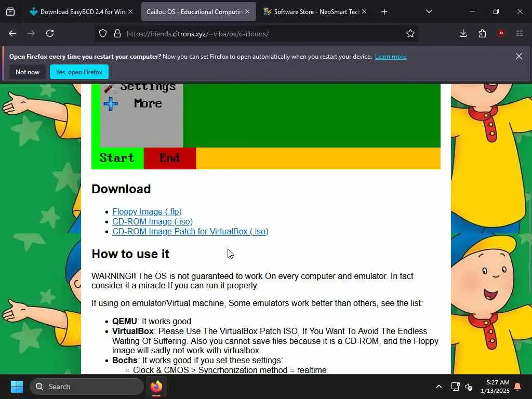Switch to Download EasyBCD 2.4 tab

[x=81, y=12]
